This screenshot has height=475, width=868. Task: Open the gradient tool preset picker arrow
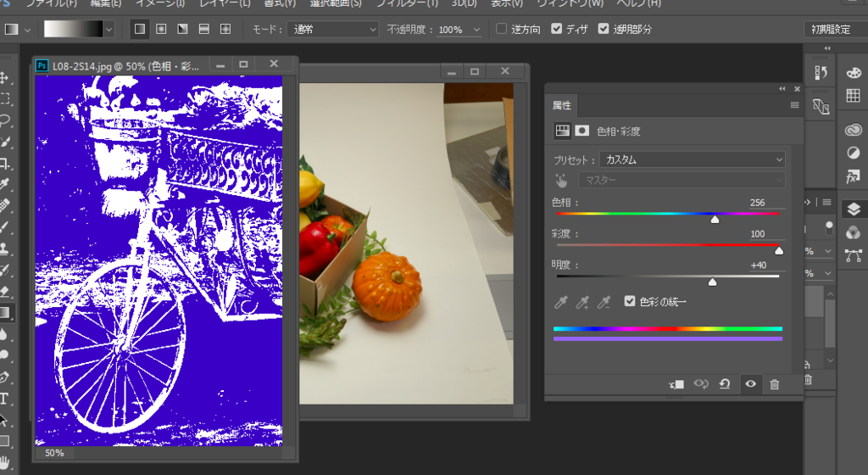click(x=27, y=30)
